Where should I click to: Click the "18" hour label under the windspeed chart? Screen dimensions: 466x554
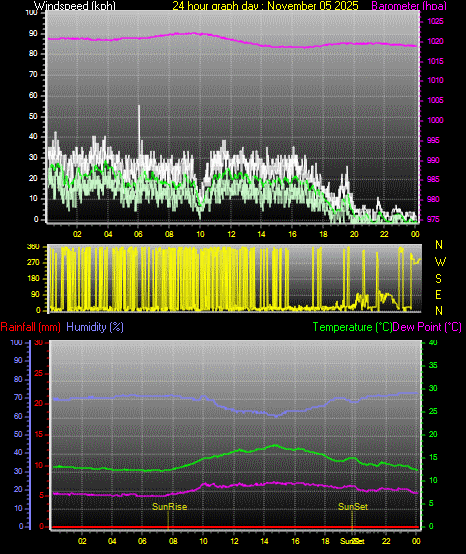tap(323, 234)
